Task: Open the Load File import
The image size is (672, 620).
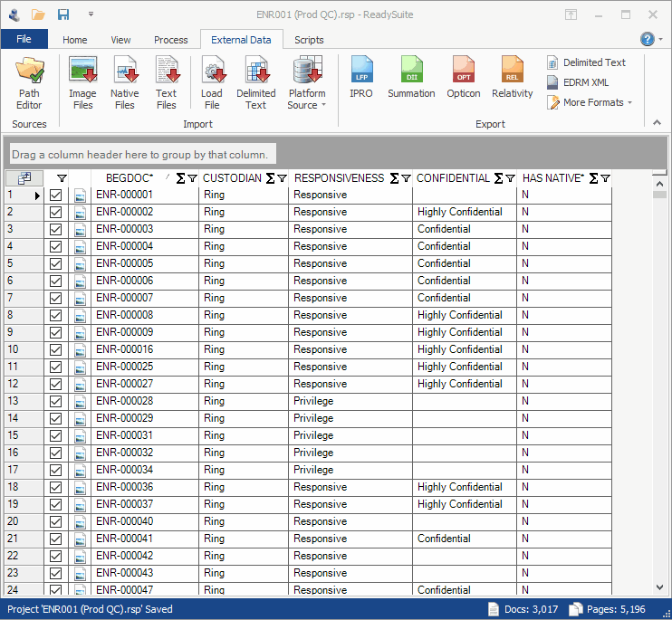Action: coord(212,81)
